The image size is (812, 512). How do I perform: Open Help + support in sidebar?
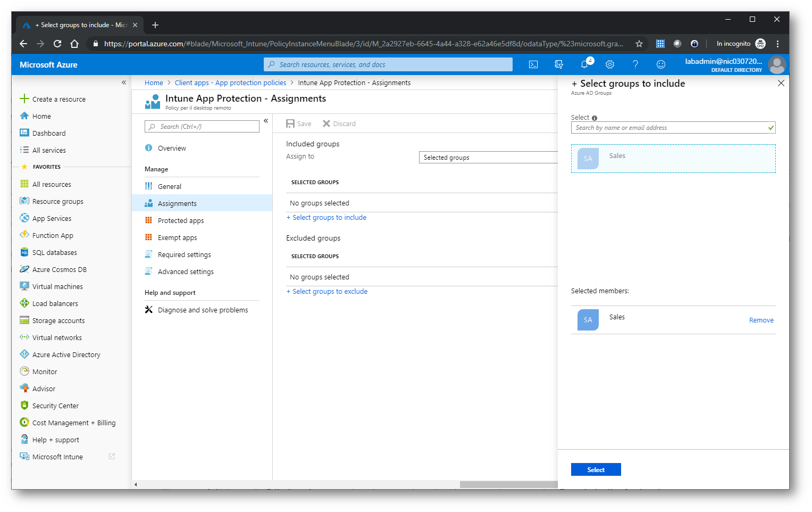pos(55,440)
